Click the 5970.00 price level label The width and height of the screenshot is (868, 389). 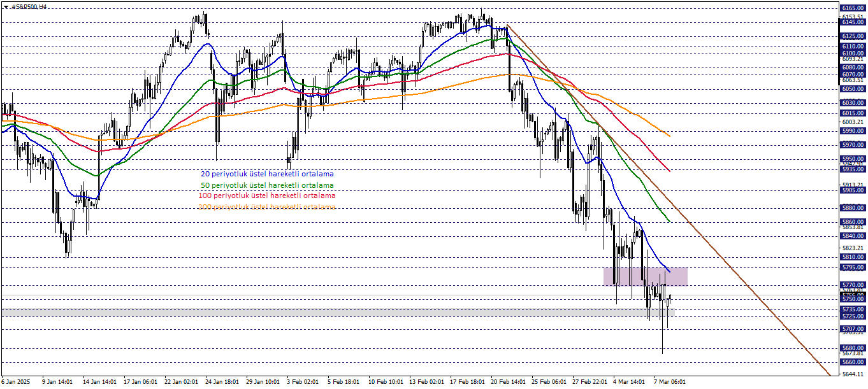(x=852, y=145)
